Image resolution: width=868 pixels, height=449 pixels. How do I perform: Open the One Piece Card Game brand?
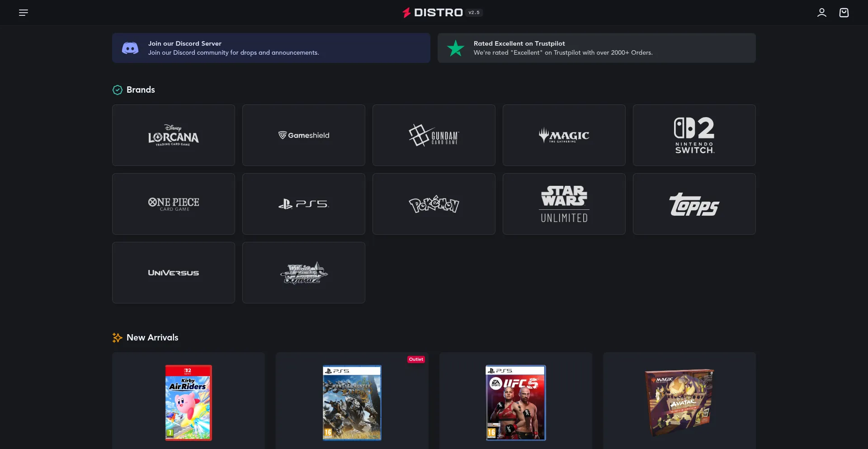pos(174,204)
